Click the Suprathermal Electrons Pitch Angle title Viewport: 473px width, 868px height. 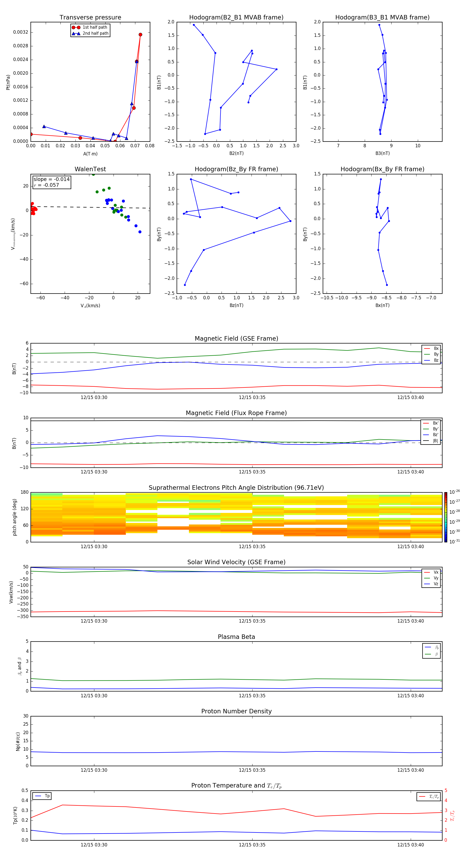236,488
